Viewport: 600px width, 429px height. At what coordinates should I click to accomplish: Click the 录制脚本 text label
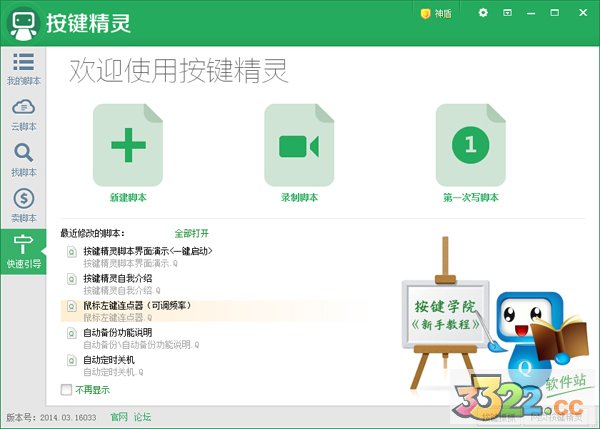[x=299, y=197]
